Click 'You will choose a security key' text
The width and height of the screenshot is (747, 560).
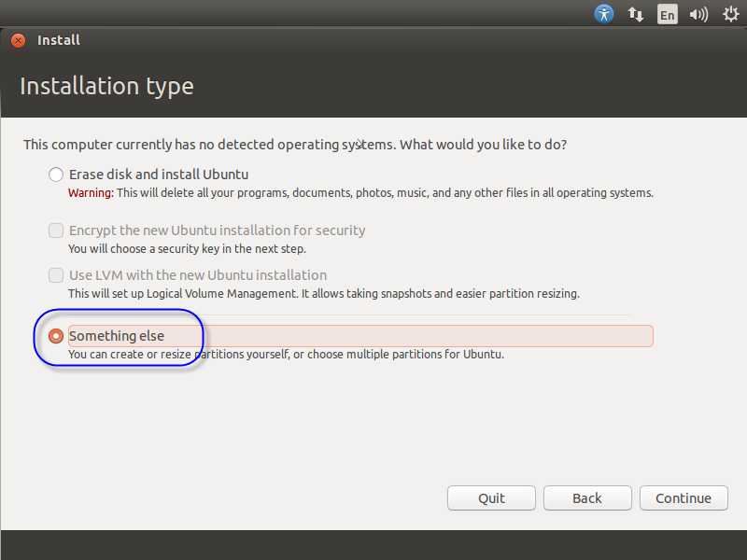pyautogui.click(x=187, y=248)
